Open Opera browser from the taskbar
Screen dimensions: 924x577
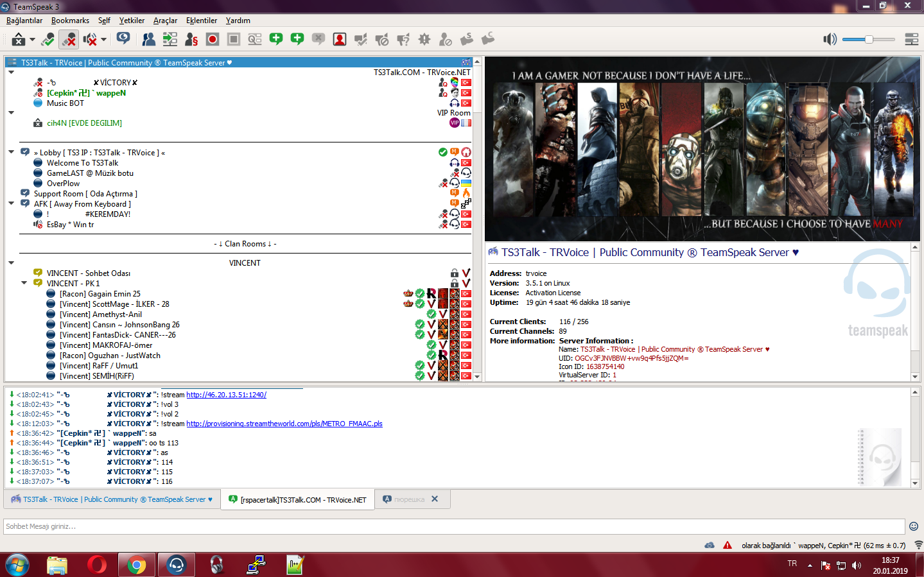(97, 565)
